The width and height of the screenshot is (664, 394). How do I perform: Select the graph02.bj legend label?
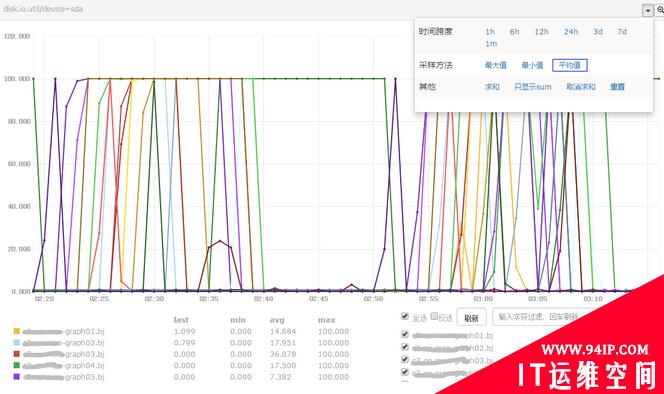click(64, 343)
